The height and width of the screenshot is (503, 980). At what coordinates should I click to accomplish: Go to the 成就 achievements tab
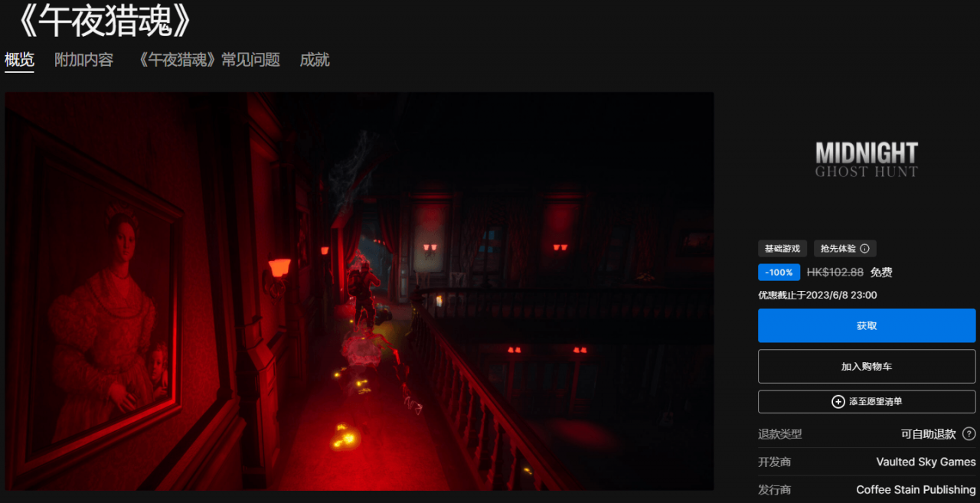tap(315, 60)
